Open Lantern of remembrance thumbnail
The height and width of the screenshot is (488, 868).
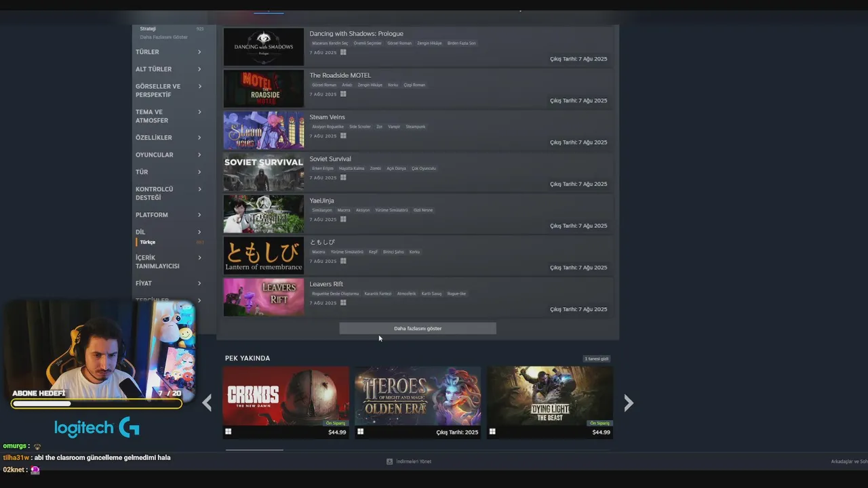click(x=264, y=256)
